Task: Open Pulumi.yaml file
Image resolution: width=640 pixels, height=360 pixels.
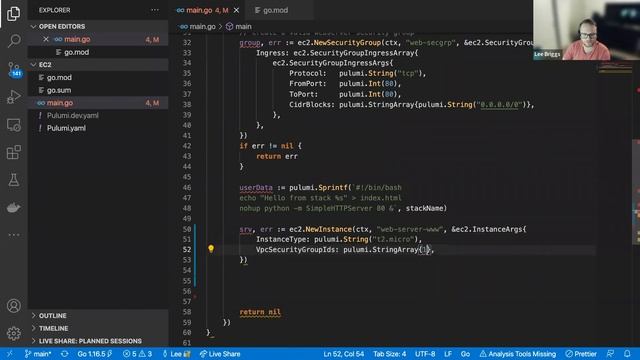Action: pos(98,128)
